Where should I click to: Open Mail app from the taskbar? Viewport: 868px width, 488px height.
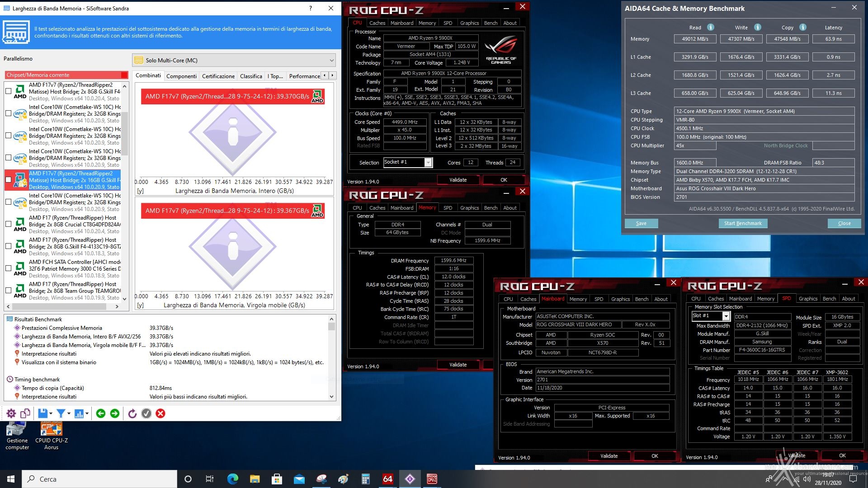(x=299, y=479)
